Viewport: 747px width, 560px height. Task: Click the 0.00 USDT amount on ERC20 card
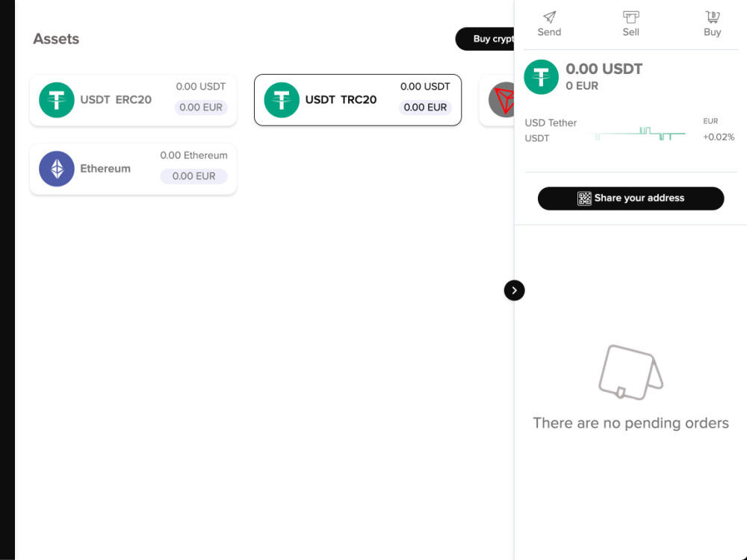(x=200, y=86)
